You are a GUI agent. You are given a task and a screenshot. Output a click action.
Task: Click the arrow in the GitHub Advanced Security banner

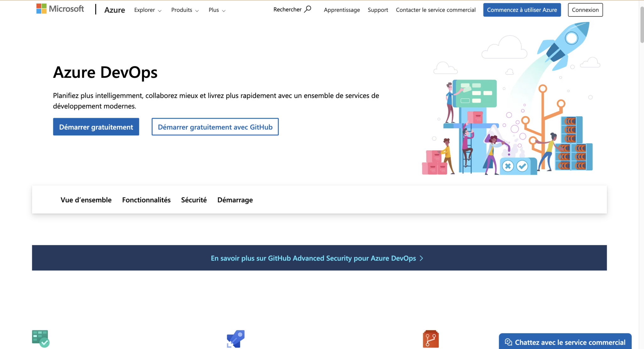click(422, 258)
